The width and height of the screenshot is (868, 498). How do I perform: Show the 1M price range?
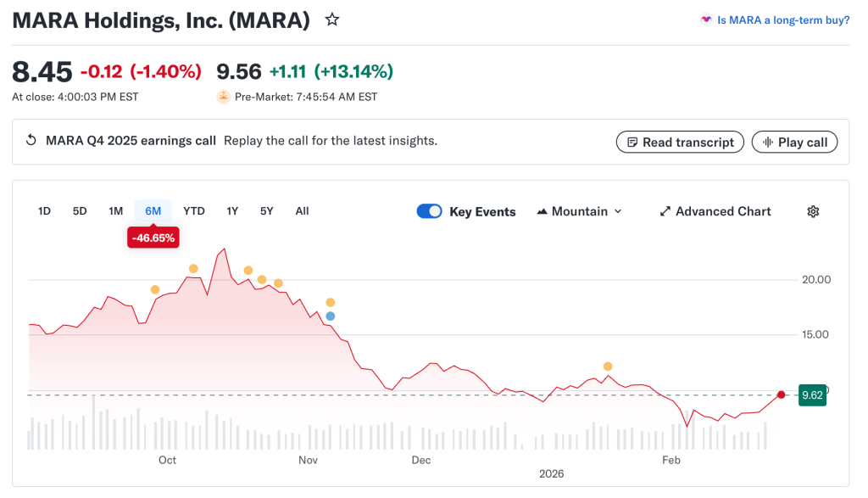[116, 211]
